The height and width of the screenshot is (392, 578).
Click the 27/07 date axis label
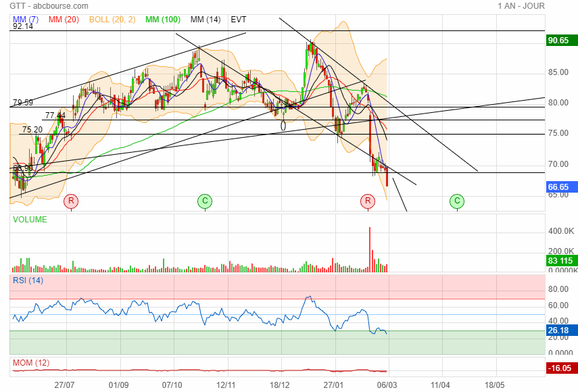(x=64, y=385)
